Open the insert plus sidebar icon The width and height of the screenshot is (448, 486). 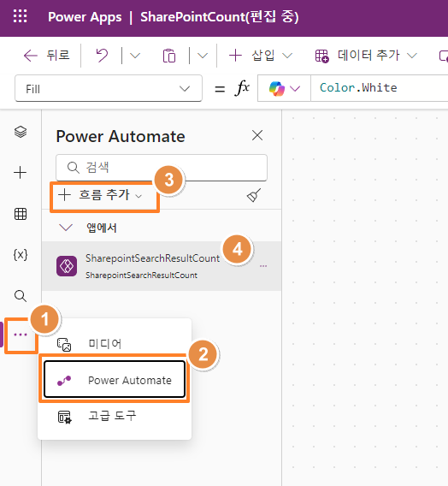[21, 172]
